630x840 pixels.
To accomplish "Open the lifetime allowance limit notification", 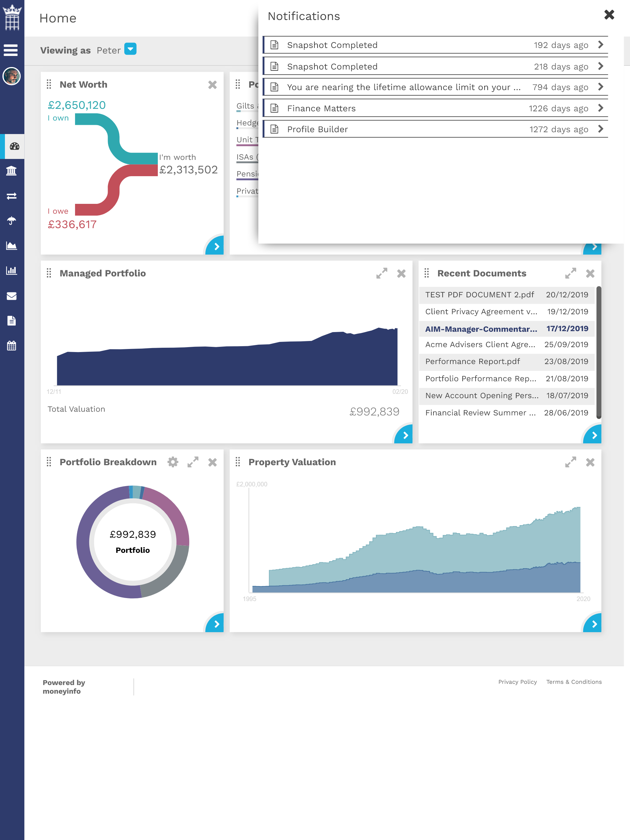I will point(436,87).
